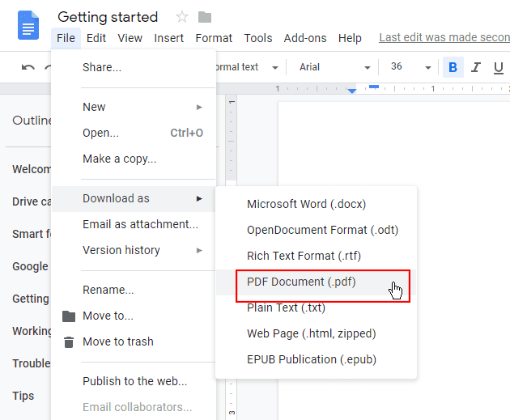
Task: Choose Share... from the File menu
Action: 133,67
